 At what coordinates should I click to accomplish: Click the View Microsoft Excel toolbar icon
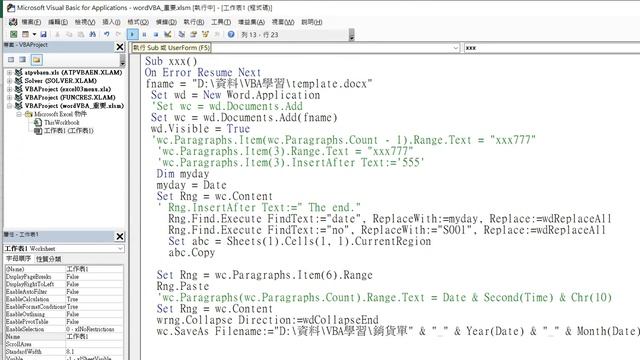(x=13, y=35)
